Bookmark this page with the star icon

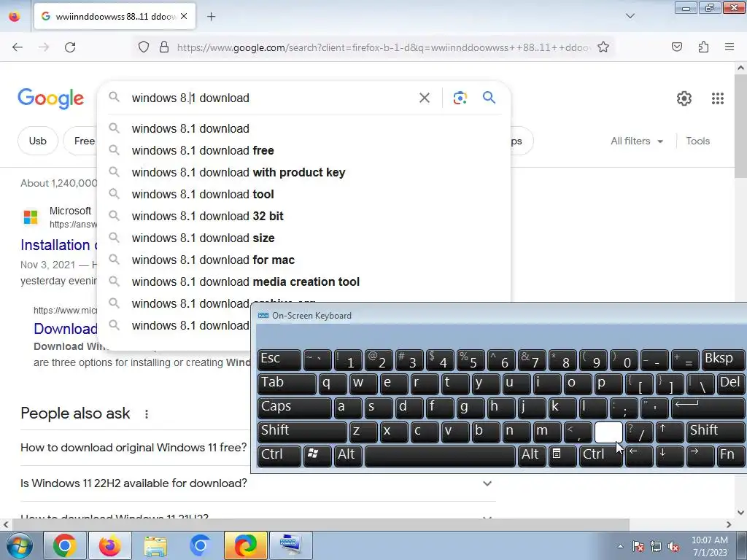(603, 47)
